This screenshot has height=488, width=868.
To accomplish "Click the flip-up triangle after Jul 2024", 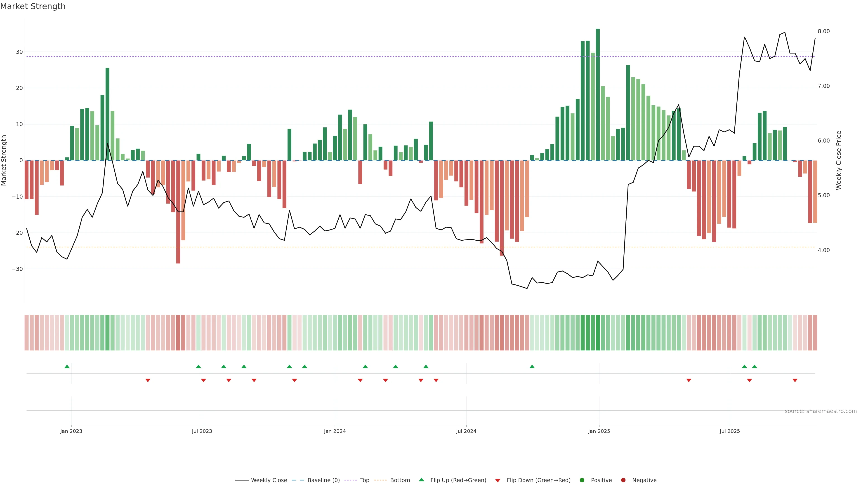I will (532, 366).
